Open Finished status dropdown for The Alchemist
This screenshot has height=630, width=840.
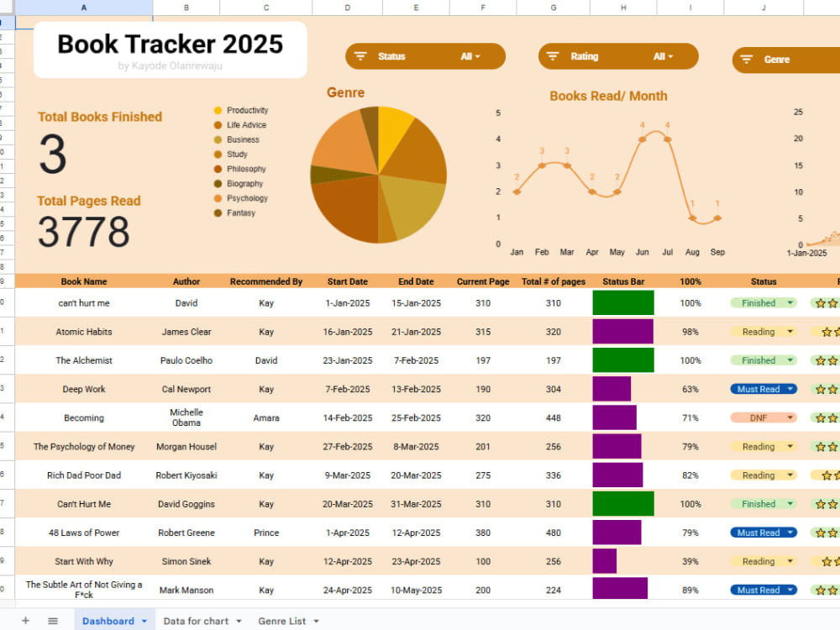pyautogui.click(x=790, y=360)
